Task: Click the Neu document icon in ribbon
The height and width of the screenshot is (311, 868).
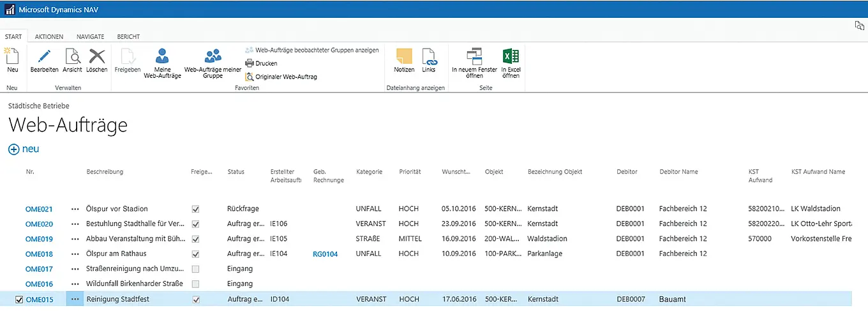Action: (13, 56)
